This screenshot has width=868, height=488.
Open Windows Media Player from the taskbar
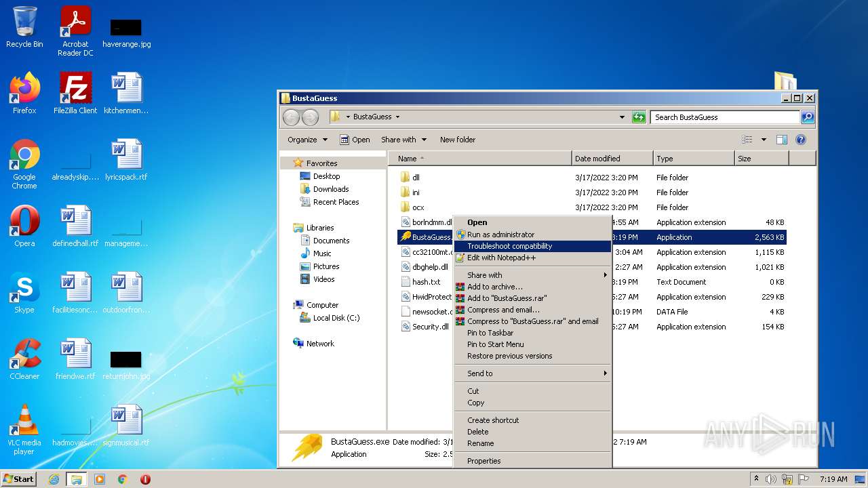[x=100, y=479]
